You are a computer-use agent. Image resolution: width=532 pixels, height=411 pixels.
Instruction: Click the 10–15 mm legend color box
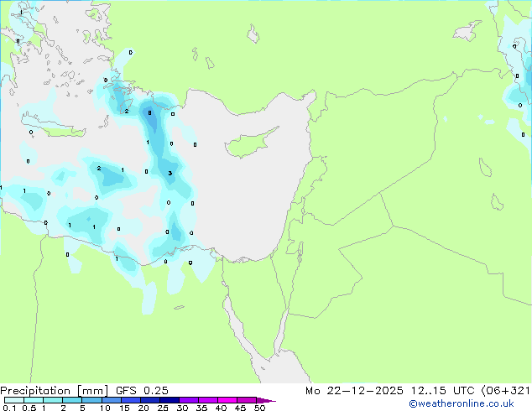point(111,400)
